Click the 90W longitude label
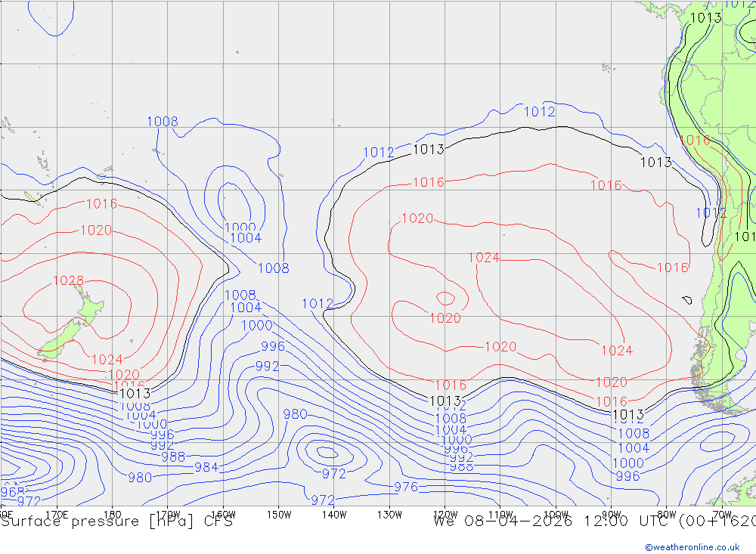756x554 pixels. click(x=612, y=515)
